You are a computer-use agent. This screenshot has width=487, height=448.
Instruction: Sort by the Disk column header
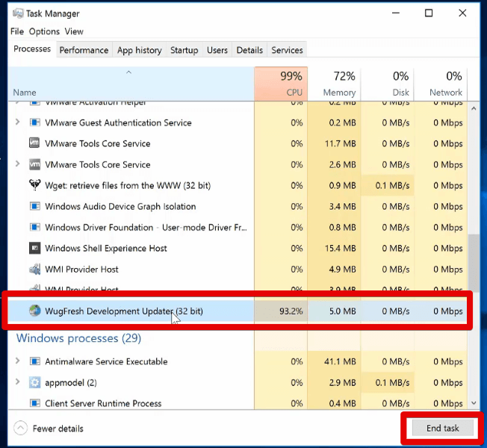pos(388,84)
